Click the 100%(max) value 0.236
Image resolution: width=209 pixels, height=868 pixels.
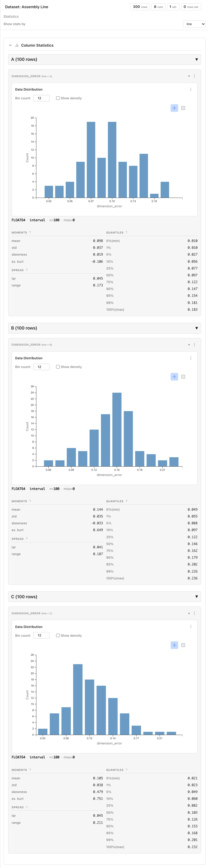tap(193, 578)
